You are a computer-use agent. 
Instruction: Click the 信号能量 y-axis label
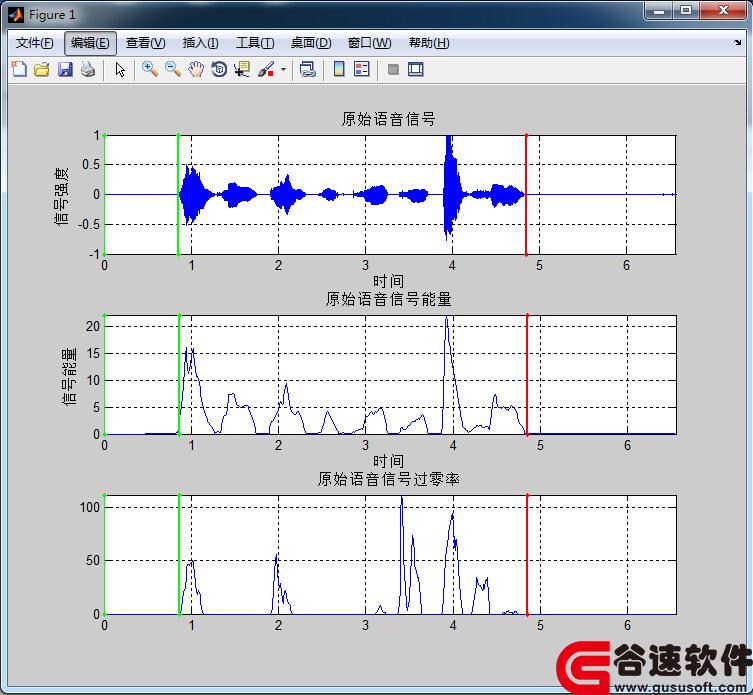[x=69, y=376]
